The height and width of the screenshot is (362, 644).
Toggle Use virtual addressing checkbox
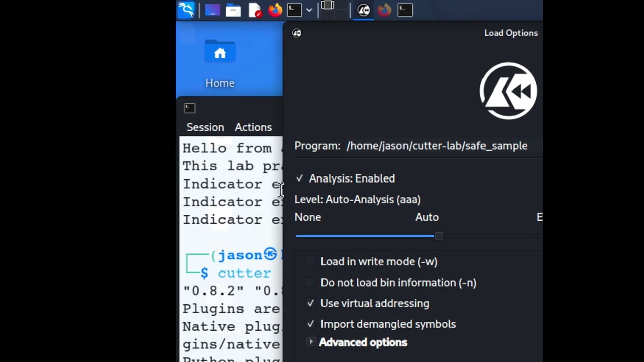click(311, 303)
